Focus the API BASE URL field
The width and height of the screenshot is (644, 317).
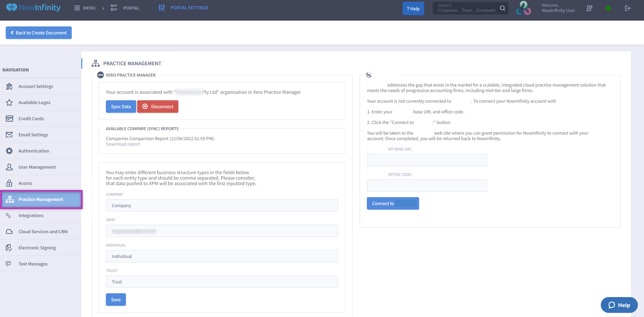[427, 160]
